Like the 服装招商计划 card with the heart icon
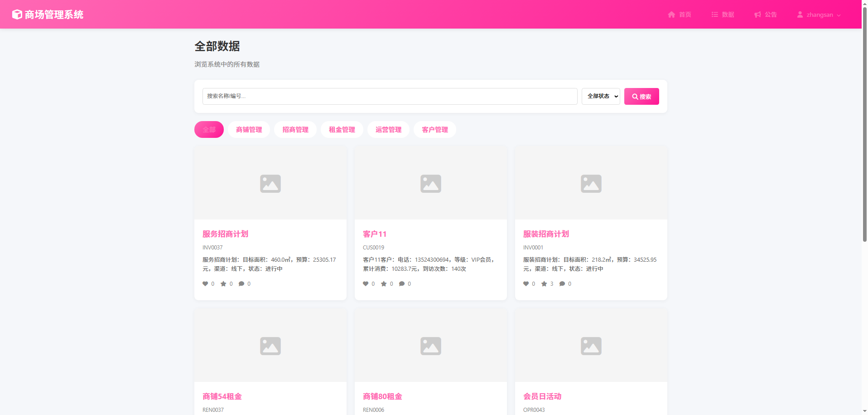This screenshot has width=868, height=415. point(526,284)
